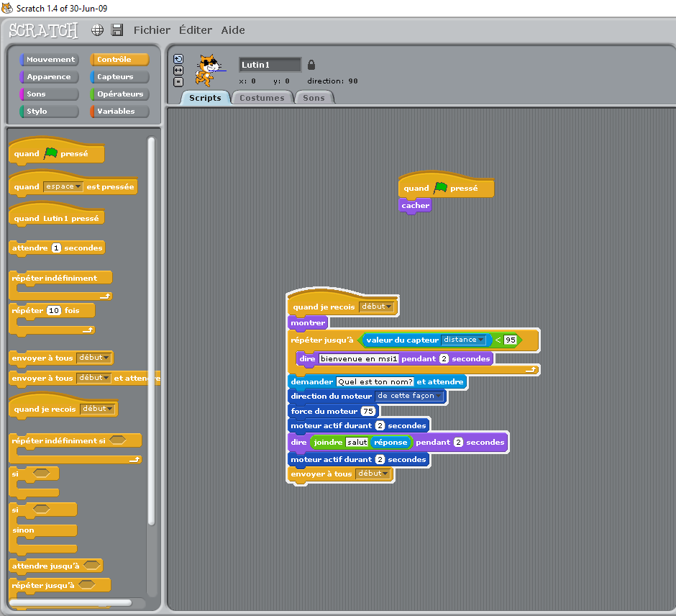This screenshot has width=676, height=616.
Task: Click the blocks palette vertical scrollbar
Action: (x=151, y=331)
